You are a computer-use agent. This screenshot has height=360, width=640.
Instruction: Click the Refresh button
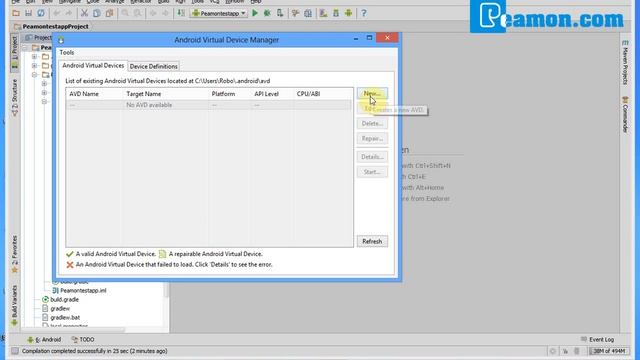tap(372, 241)
